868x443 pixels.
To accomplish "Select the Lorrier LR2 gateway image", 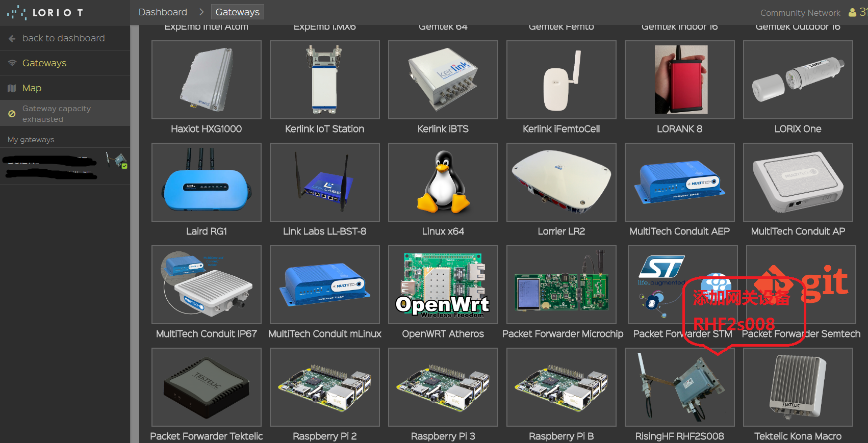I will pyautogui.click(x=561, y=183).
